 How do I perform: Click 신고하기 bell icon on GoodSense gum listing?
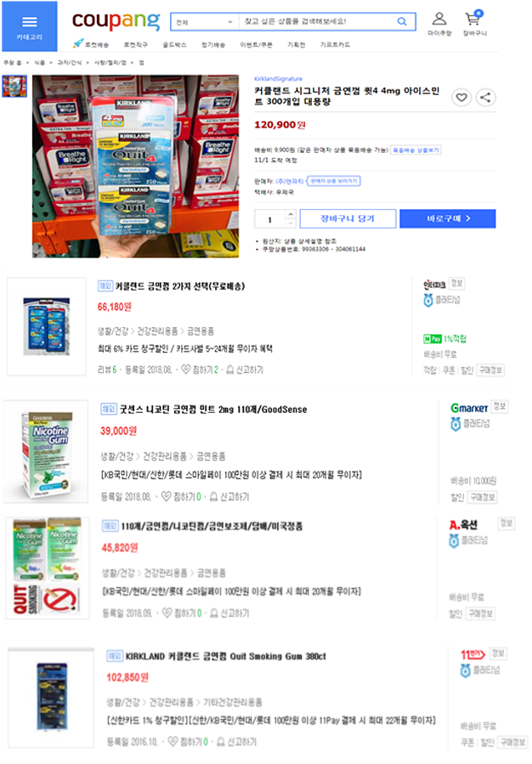(x=213, y=497)
